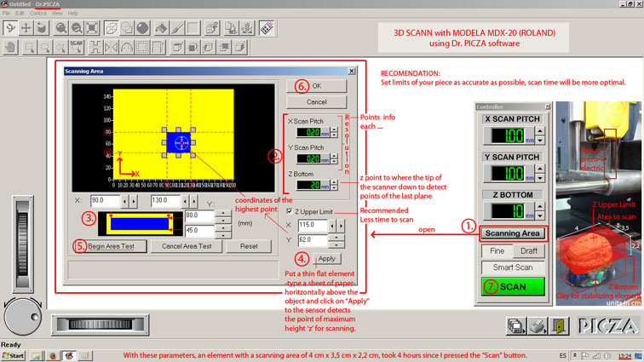Click the Cancel Area Test button
This screenshot has height=362, width=644.
pos(187,246)
